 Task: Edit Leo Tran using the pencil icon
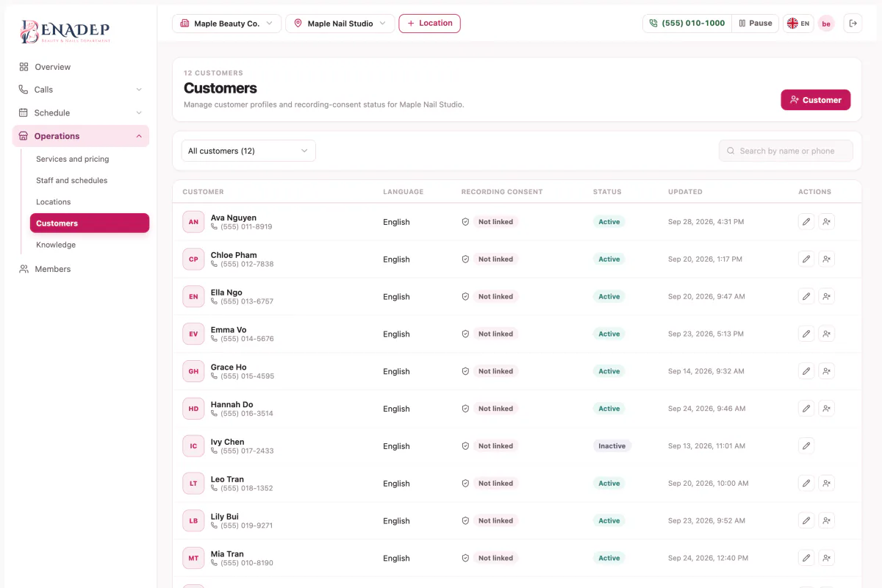click(x=806, y=483)
